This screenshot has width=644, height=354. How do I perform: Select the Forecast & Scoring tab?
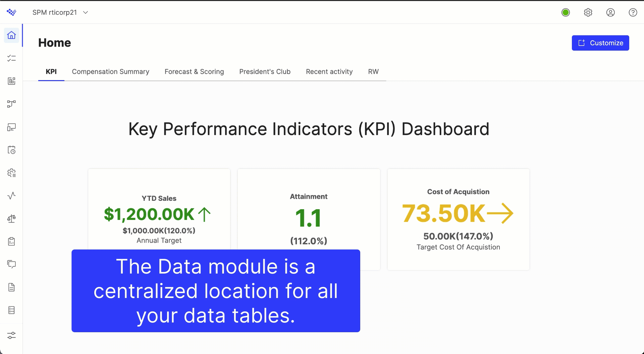click(x=194, y=71)
